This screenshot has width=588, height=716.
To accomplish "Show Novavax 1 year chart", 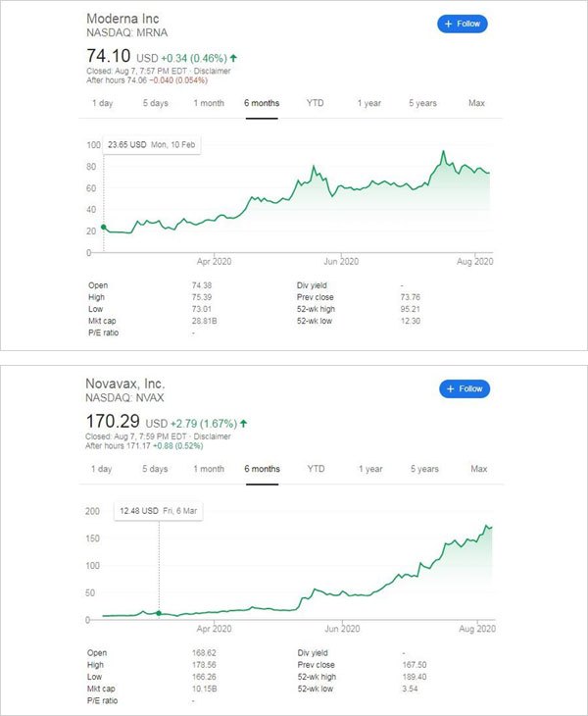I will point(370,469).
